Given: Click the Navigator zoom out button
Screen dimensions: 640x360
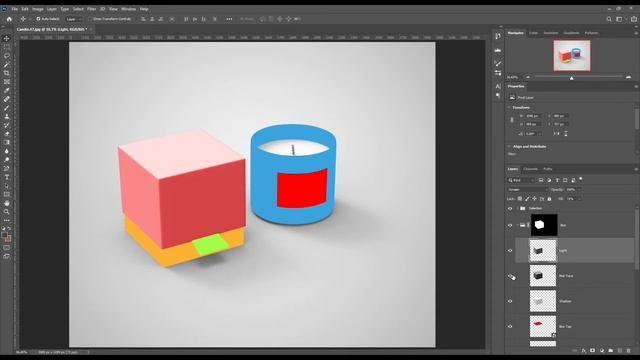Looking at the screenshot, I should (528, 77).
